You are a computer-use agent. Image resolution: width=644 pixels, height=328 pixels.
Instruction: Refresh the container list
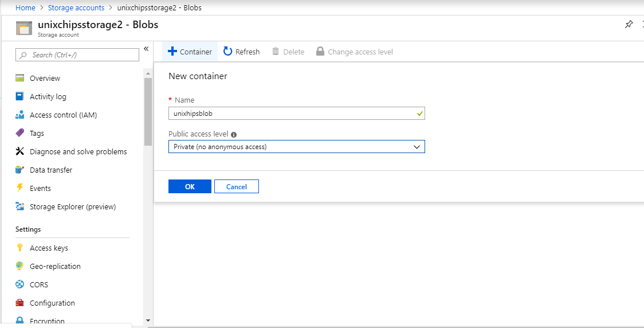click(x=242, y=52)
